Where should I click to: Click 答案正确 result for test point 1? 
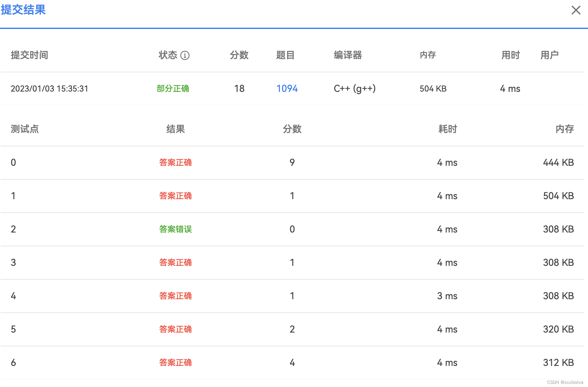pyautogui.click(x=175, y=196)
